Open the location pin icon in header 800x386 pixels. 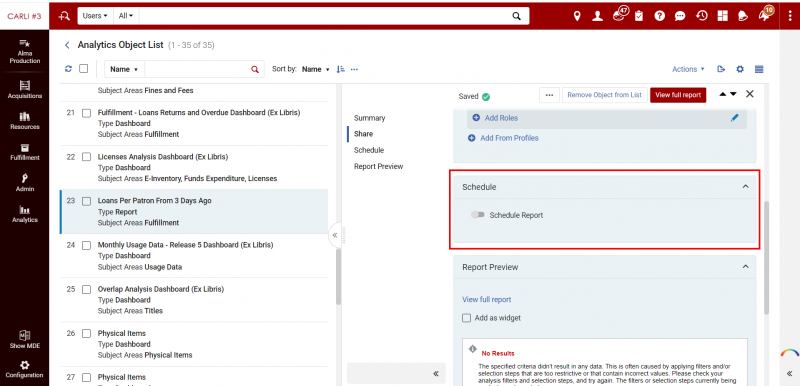click(577, 16)
